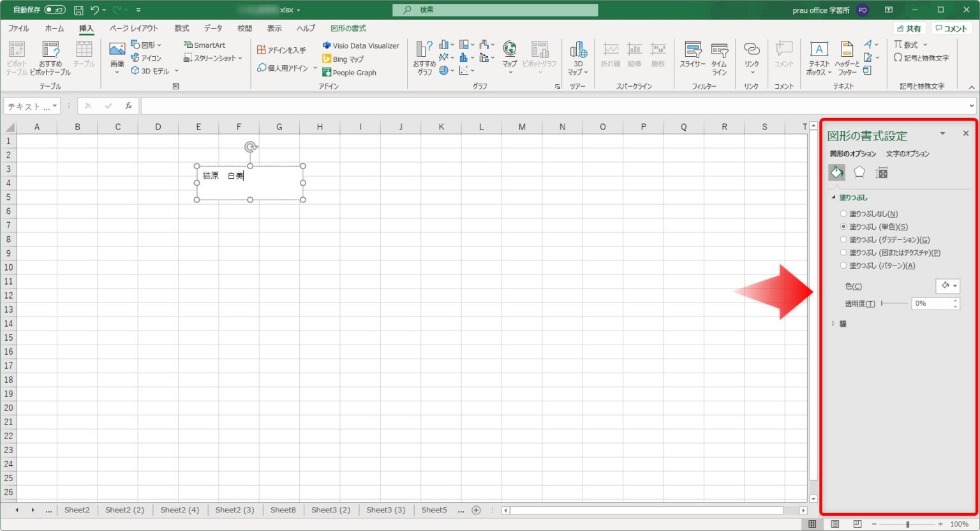This screenshot has height=531, width=980.
Task: Click おすすめグラフ recommended charts
Action: (424, 58)
